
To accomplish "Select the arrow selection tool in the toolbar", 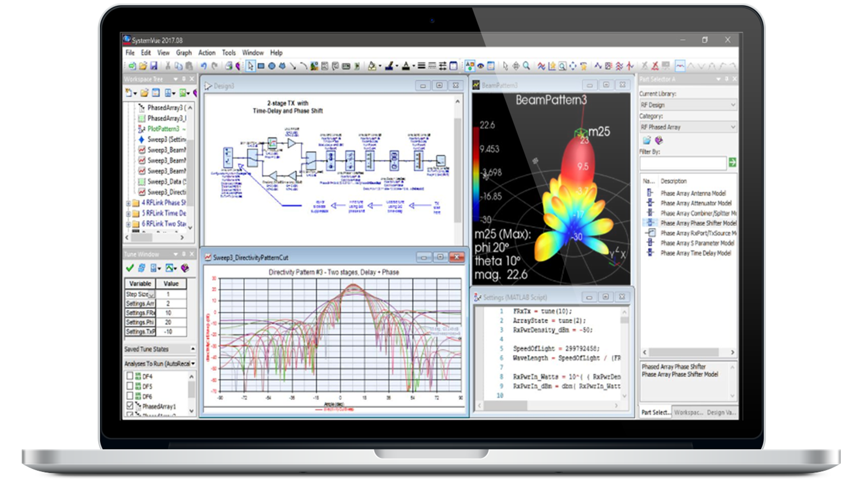I will 251,65.
